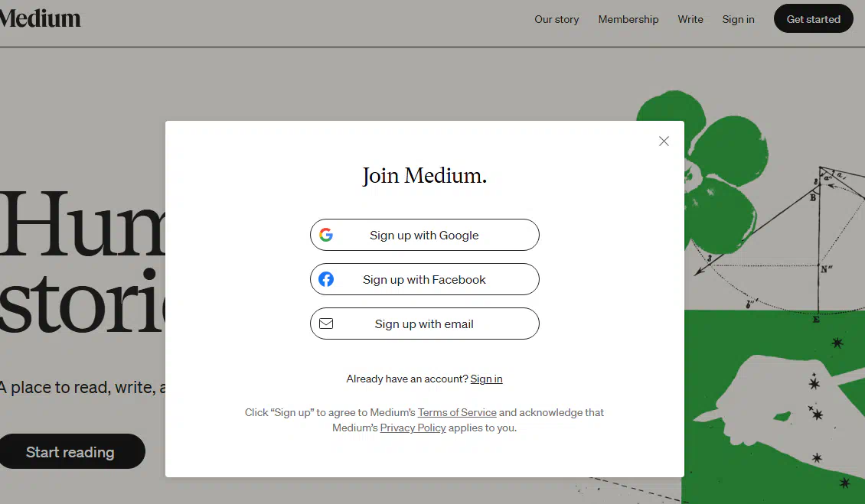Viewport: 865px width, 504px height.
Task: Click the Medium logo in header
Action: 40,19
